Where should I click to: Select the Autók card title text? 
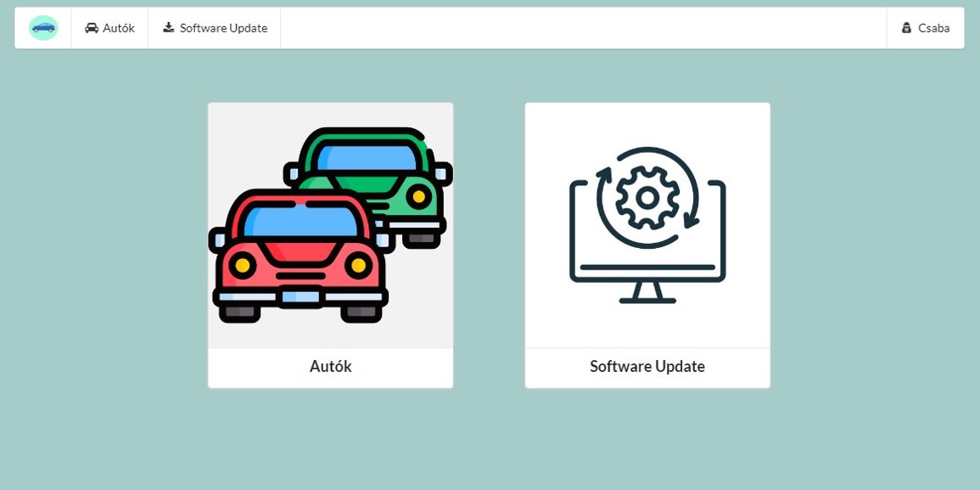pyautogui.click(x=330, y=367)
